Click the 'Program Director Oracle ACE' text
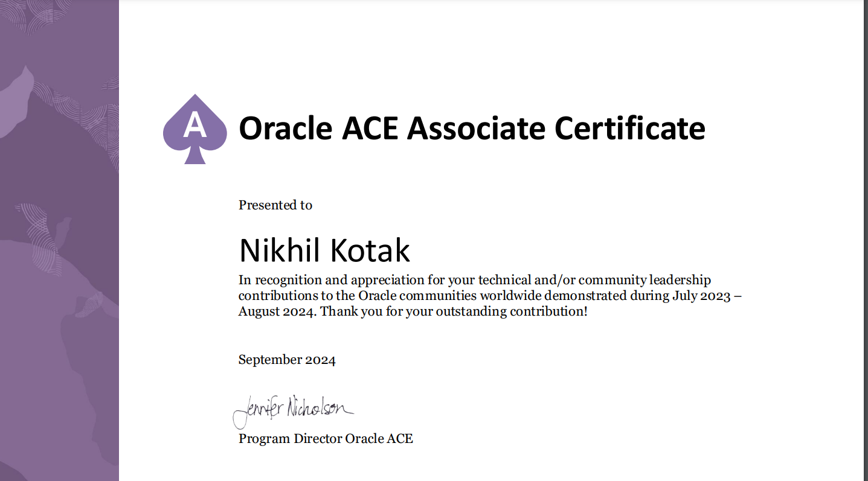The width and height of the screenshot is (868, 481). tap(326, 439)
